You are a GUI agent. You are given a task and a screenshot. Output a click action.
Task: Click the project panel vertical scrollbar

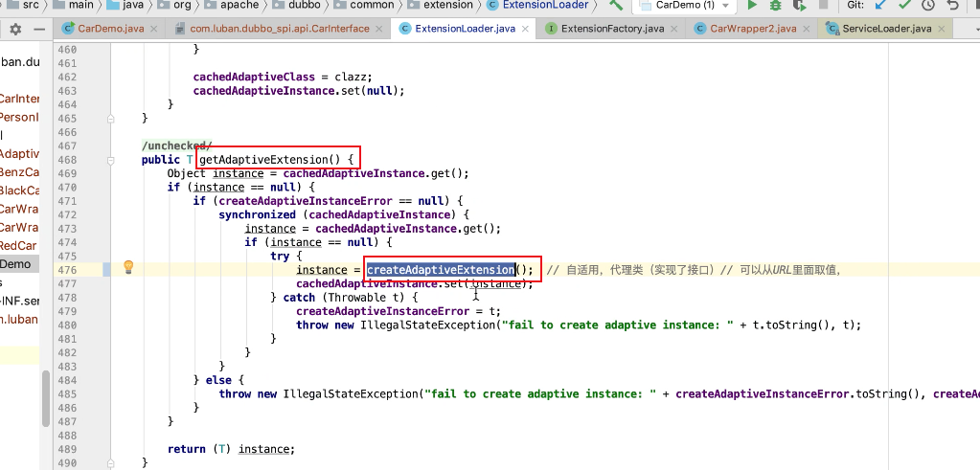coord(45,398)
